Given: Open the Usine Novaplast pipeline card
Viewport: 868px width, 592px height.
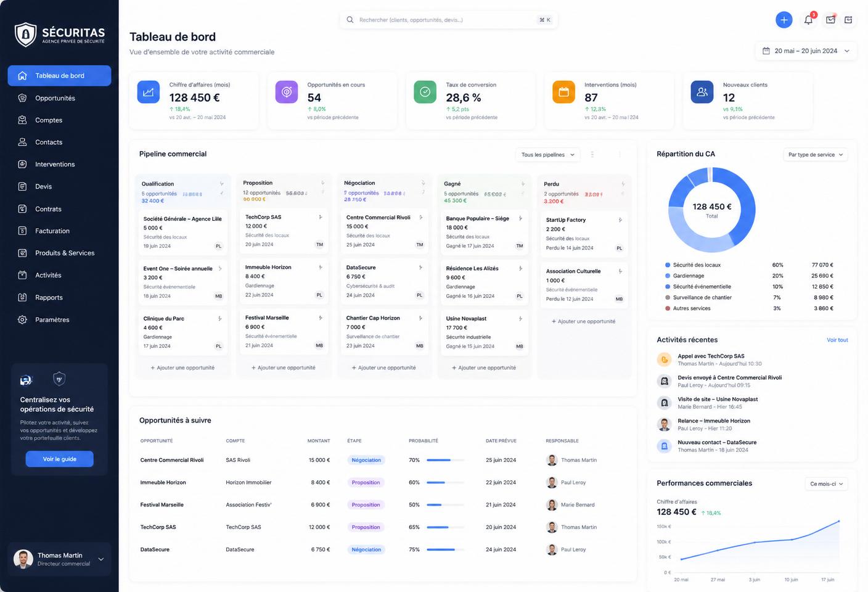Looking at the screenshot, I should (x=485, y=332).
